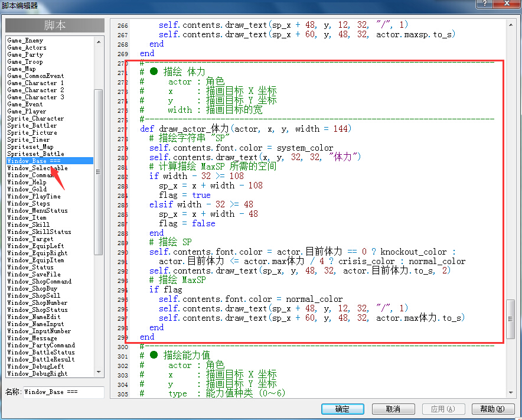
Task: Select the code editor scrollbar thumb
Action: point(510,319)
